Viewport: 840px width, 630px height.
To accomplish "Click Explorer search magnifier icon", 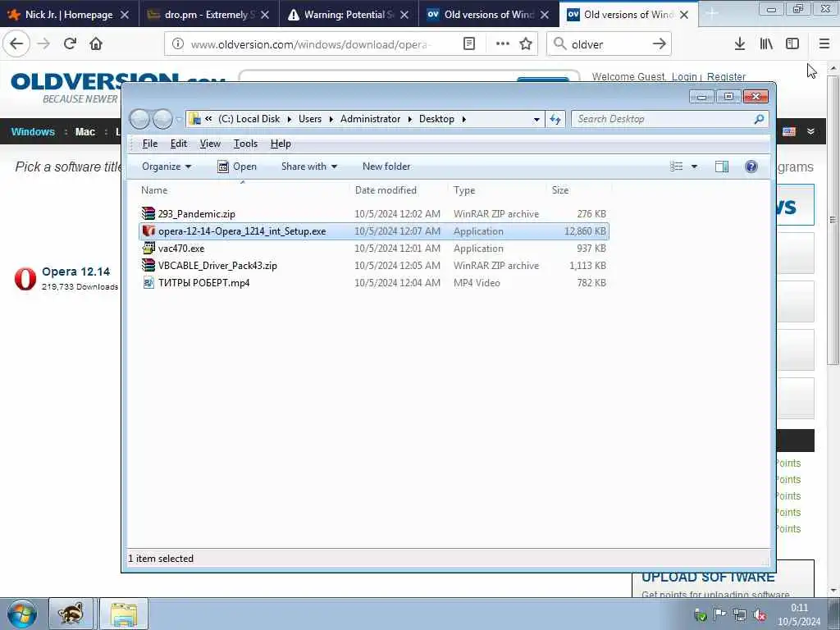I will 759,119.
